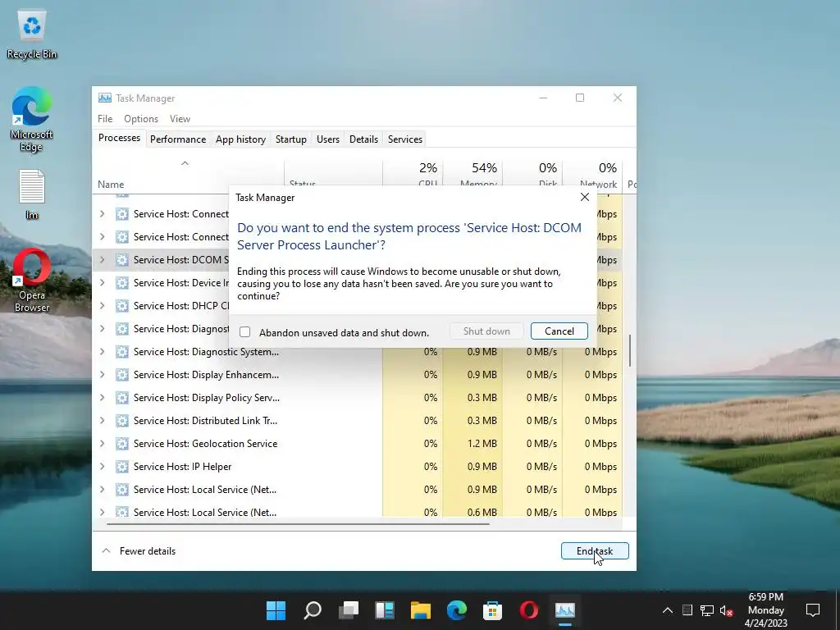
Task: Open the lm text file on desktop
Action: (32, 194)
